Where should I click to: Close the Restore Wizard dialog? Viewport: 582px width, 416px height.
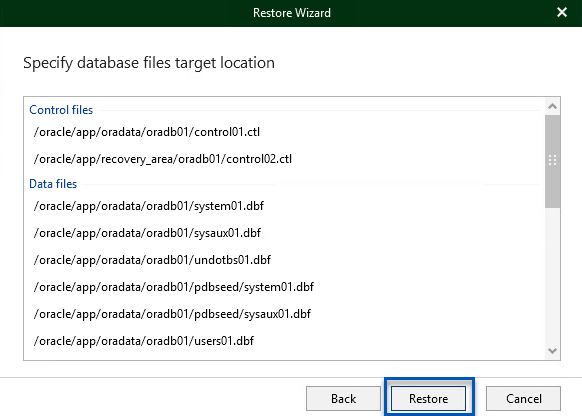(562, 12)
